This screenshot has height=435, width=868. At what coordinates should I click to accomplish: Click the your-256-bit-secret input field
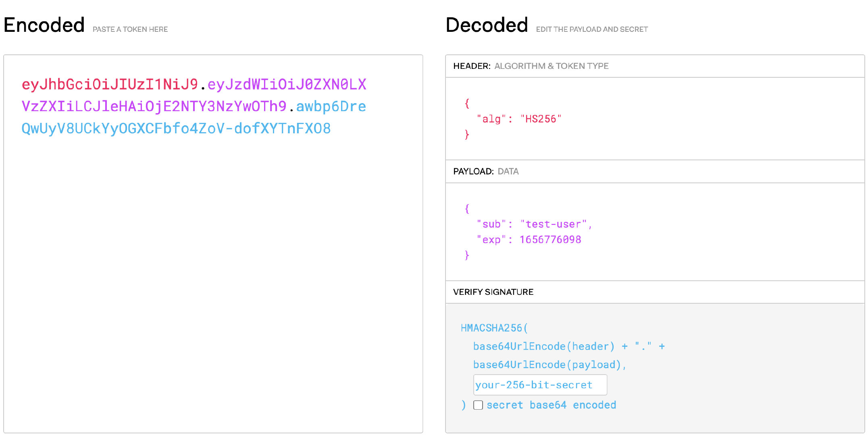point(540,385)
